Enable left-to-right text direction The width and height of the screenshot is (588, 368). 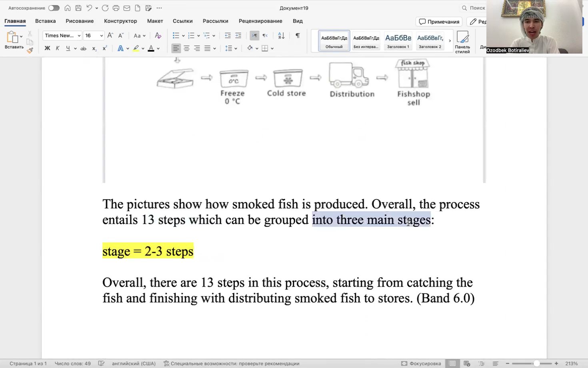(x=254, y=36)
